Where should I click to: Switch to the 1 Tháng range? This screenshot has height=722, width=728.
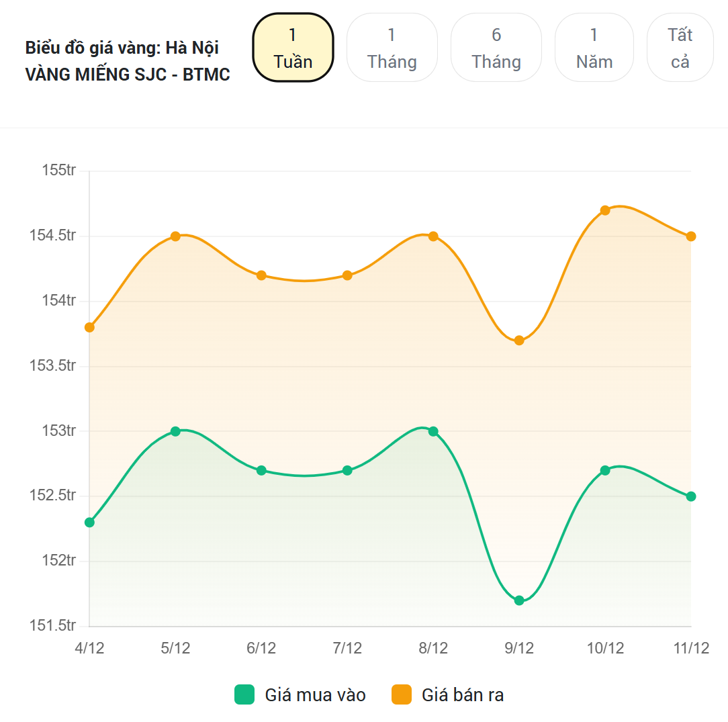tap(392, 48)
